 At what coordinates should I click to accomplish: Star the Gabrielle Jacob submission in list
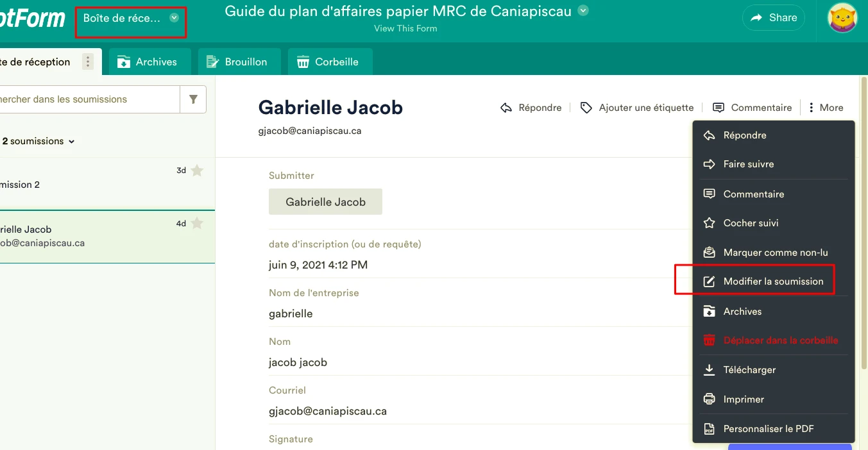coord(197,223)
